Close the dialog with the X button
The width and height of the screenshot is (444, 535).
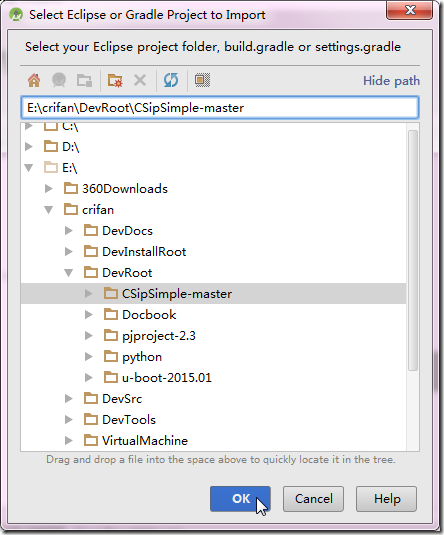(x=410, y=10)
